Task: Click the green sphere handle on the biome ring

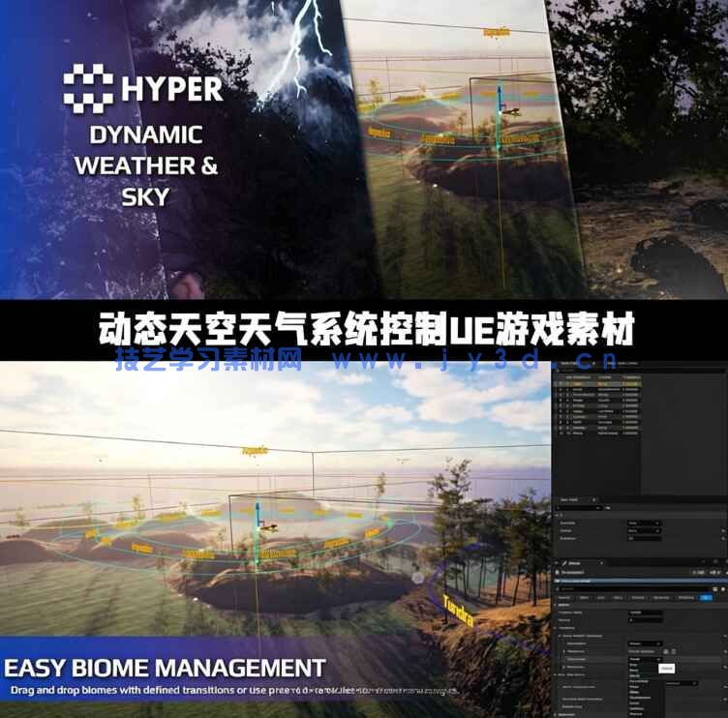Action: click(x=389, y=524)
